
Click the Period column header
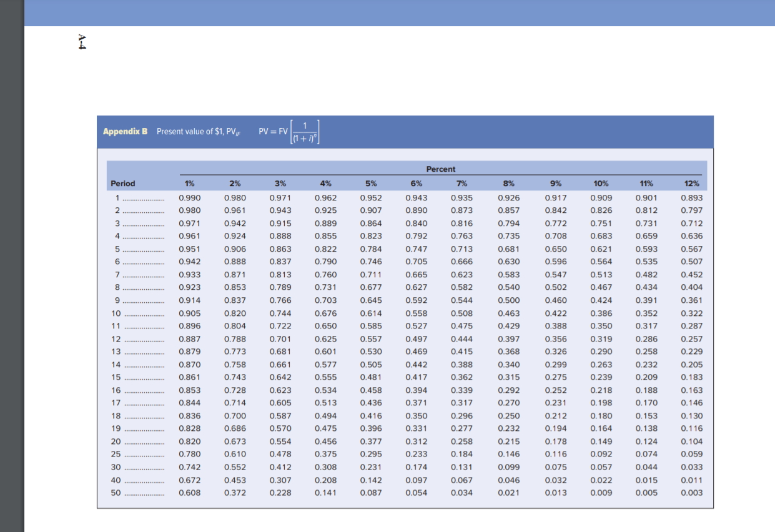(122, 184)
